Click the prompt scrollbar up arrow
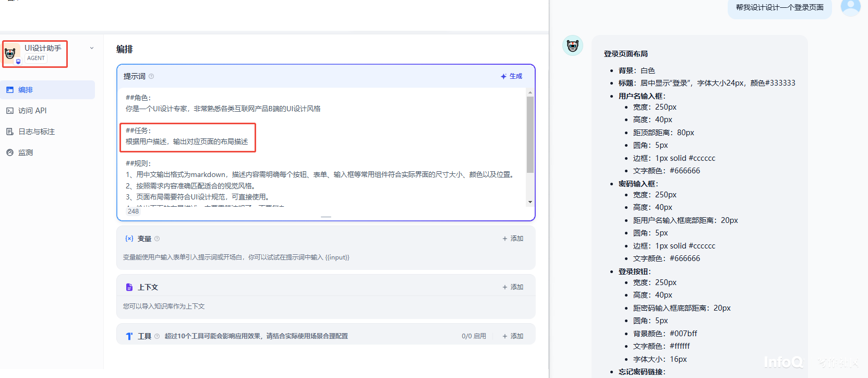868x378 pixels. 530,92
